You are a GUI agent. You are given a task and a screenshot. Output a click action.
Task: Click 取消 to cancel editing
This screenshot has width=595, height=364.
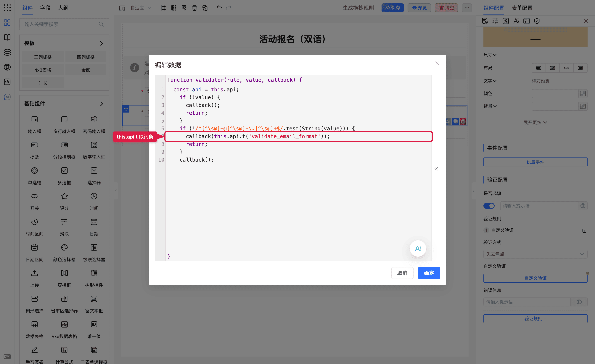pos(402,273)
